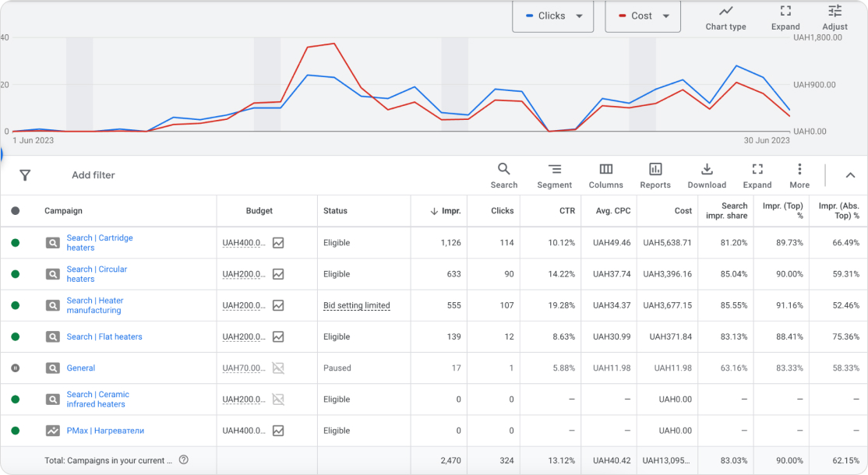The image size is (868, 475).
Task: Collapse the table toolbar with chevron
Action: [850, 175]
